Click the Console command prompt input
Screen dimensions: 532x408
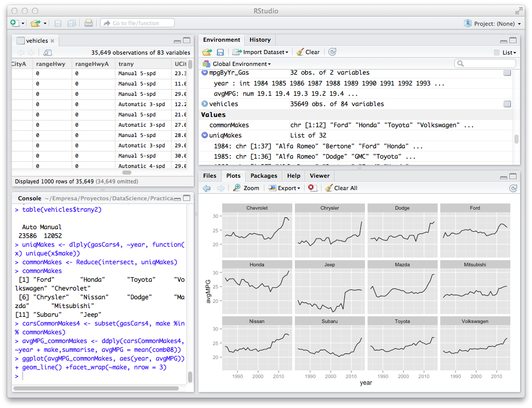coord(102,376)
